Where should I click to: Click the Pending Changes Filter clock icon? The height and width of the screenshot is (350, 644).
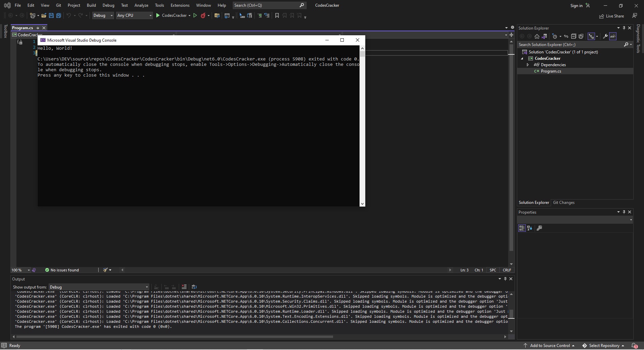pyautogui.click(x=555, y=36)
